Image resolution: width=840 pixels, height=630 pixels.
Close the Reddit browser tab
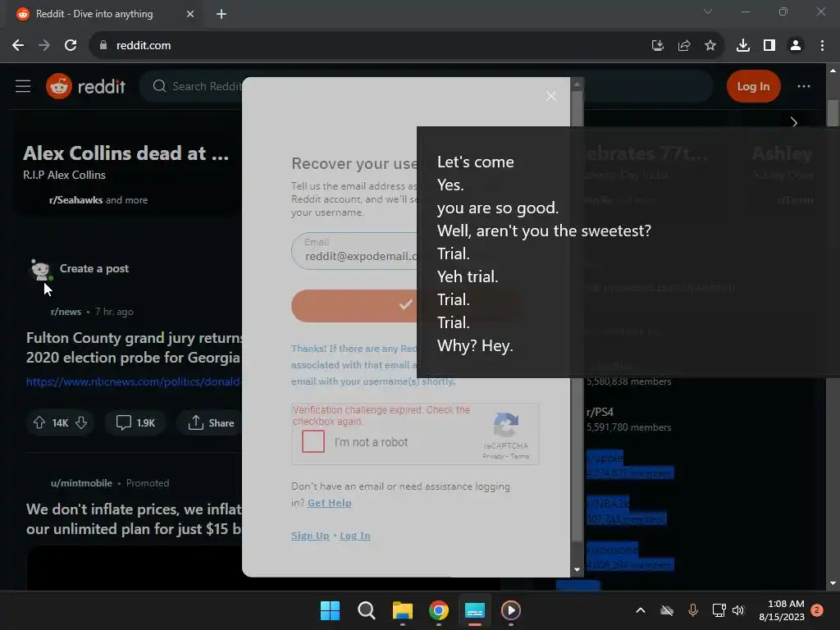pos(190,14)
